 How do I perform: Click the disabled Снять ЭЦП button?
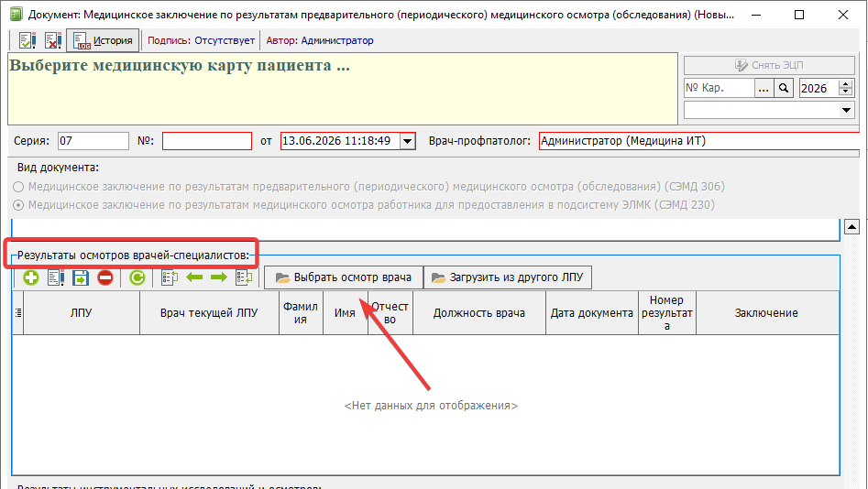(769, 65)
